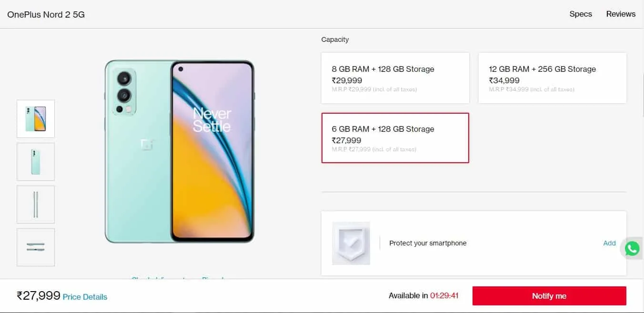Choose 12 GB RAM + 256 GB Storage

coord(552,78)
